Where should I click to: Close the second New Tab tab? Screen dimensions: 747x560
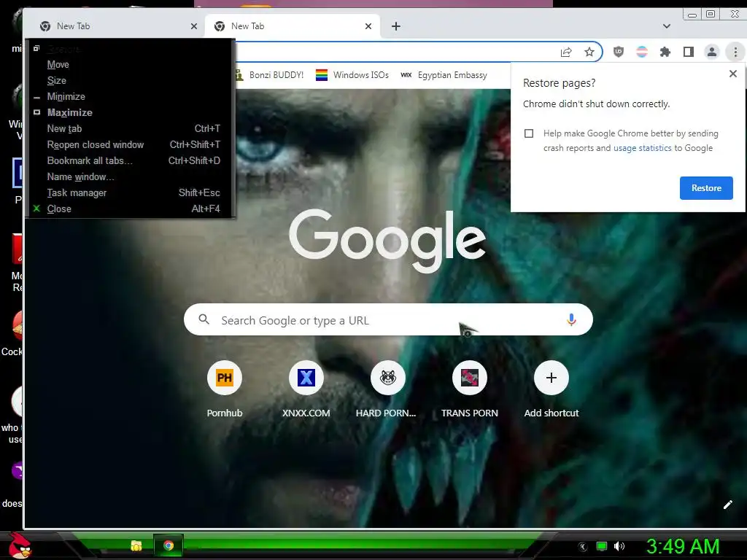368,26
